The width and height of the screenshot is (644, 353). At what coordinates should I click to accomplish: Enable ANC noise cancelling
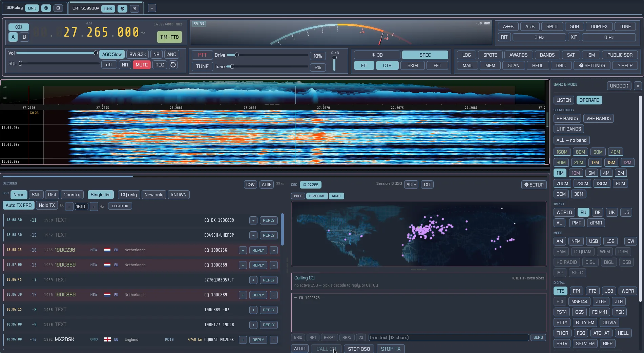coord(172,54)
